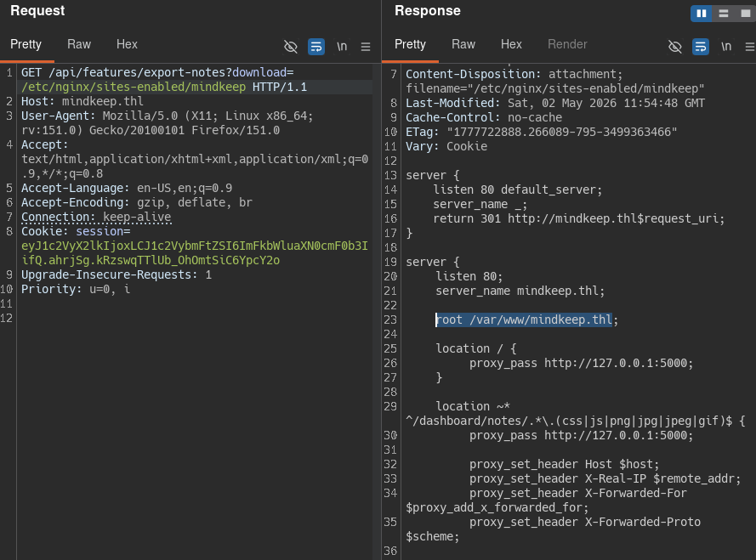Screen dimensions: 756x560
Task: Click the User-Agent header line
Action: tap(167, 123)
